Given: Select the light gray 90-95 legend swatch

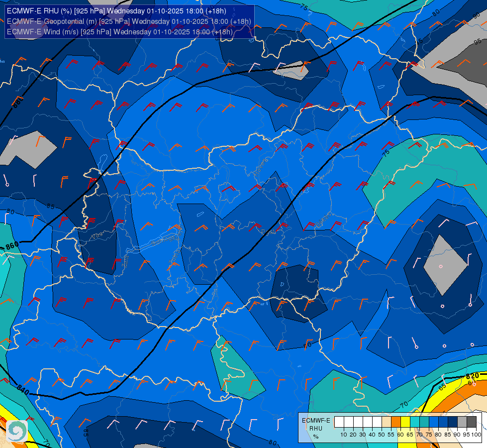Looking at the screenshot, I should pos(462,422).
